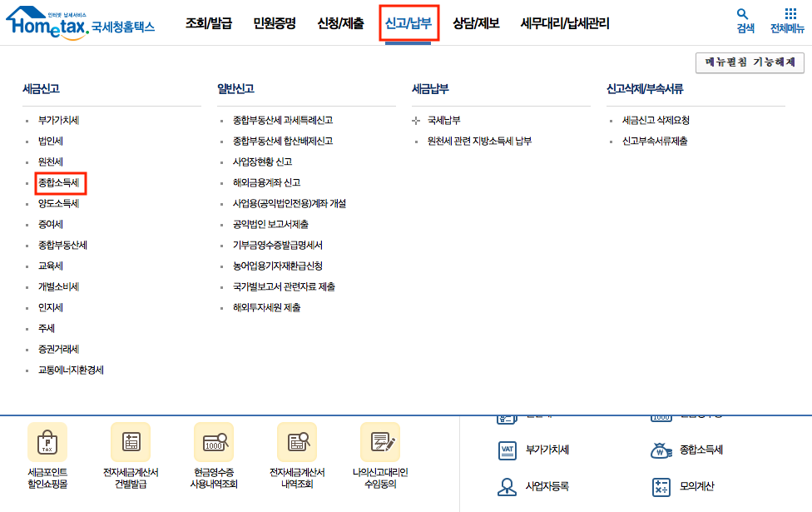This screenshot has width=812, height=512.
Task: Click the 메뉴펼침 기능해제 button
Action: pos(748,62)
